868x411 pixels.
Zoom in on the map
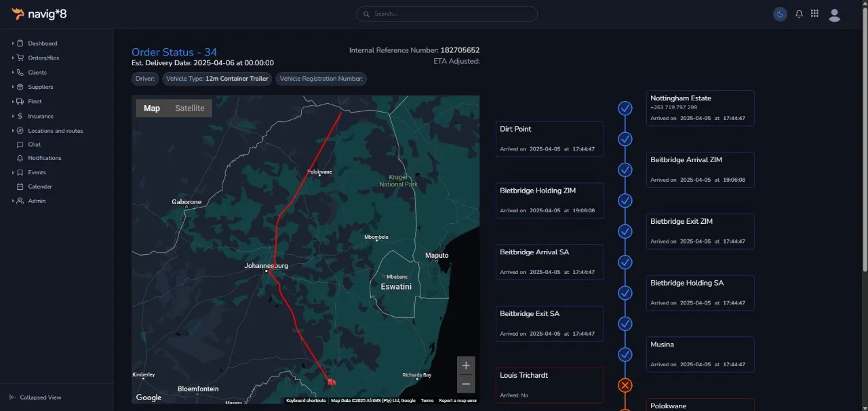(466, 366)
